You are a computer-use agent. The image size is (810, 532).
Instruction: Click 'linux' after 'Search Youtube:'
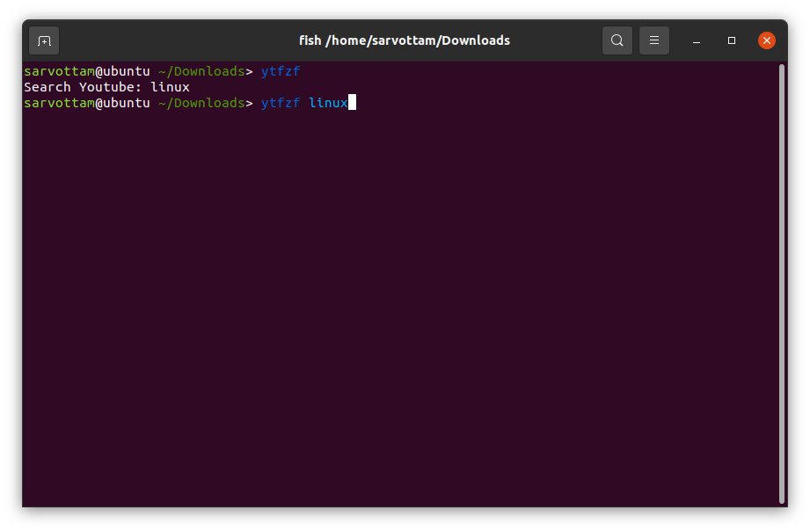click(x=170, y=87)
